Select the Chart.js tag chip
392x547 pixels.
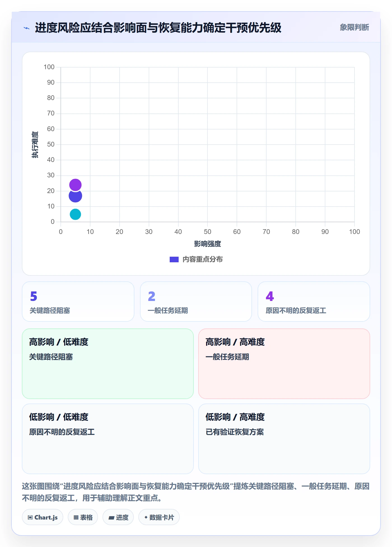(x=43, y=517)
